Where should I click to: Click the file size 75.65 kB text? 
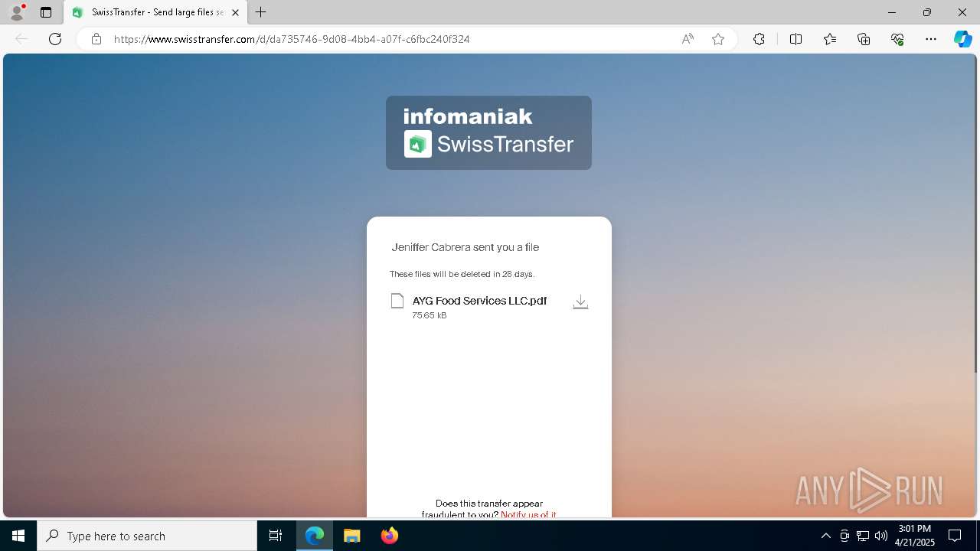pyautogui.click(x=430, y=315)
